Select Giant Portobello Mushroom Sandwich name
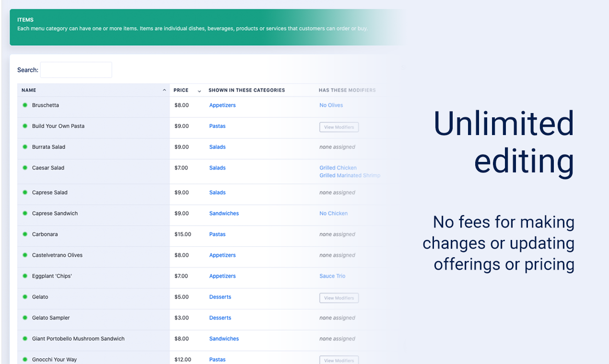The width and height of the screenshot is (609, 364). (78, 339)
